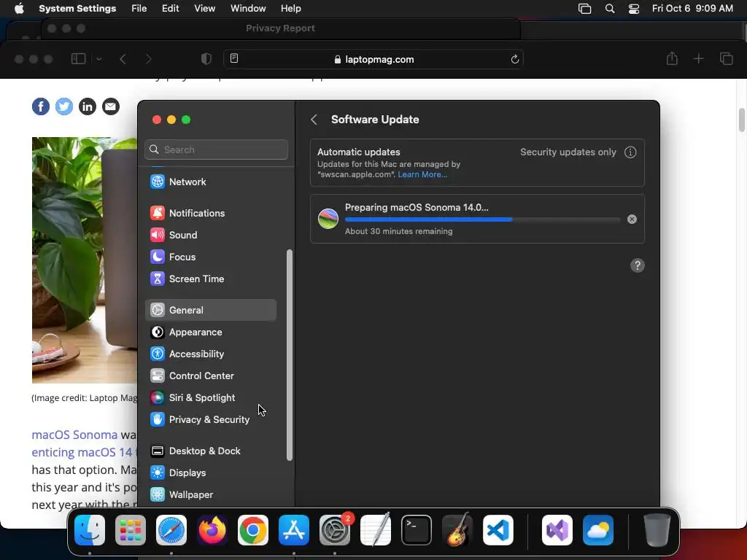Share article by email in Safari

pos(111,106)
